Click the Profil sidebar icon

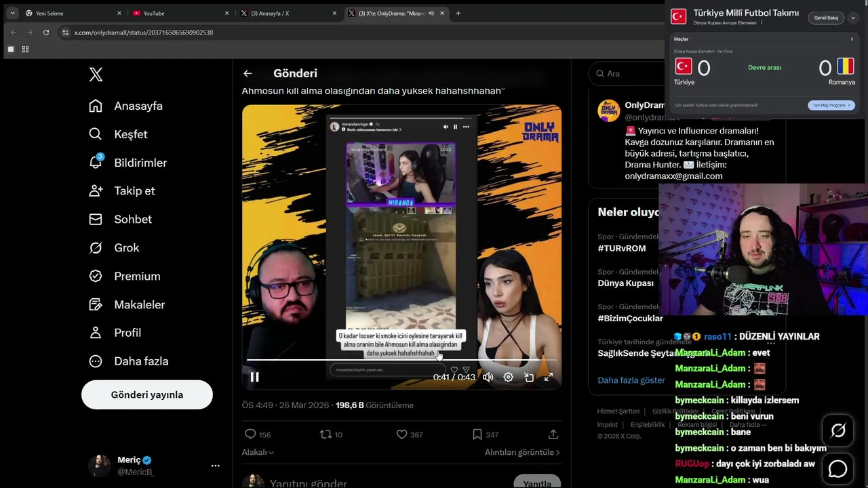tap(96, 333)
